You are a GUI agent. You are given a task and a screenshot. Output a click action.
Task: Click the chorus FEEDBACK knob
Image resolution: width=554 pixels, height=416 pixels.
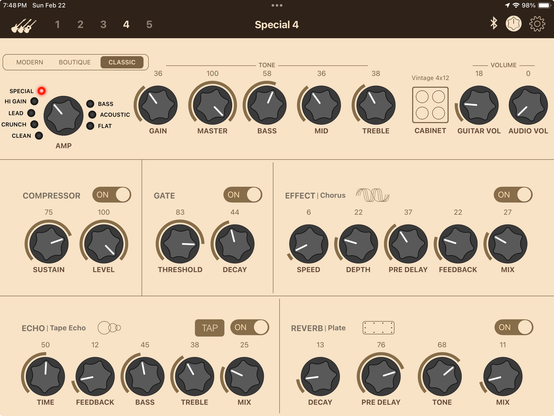458,244
